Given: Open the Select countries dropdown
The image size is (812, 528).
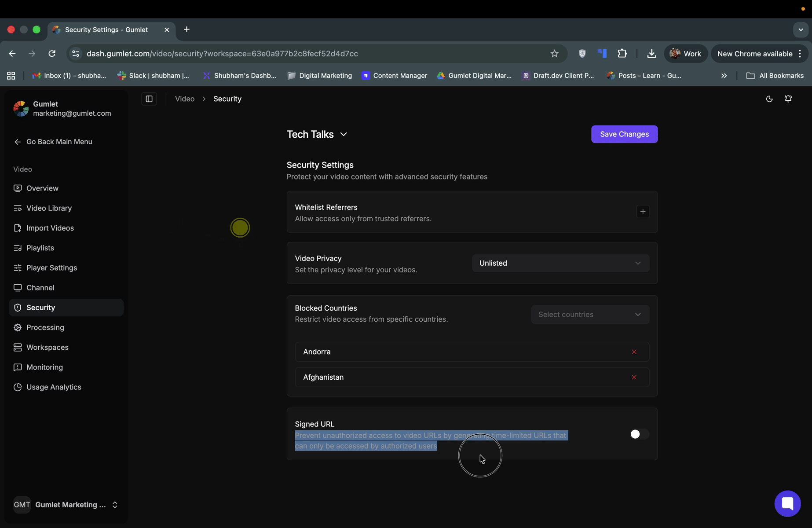Looking at the screenshot, I should (x=589, y=315).
